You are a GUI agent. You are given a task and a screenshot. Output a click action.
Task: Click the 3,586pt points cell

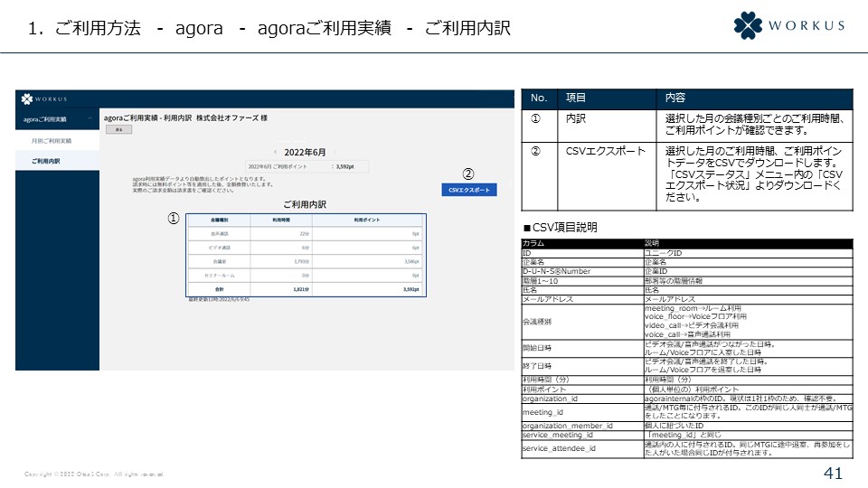411,262
